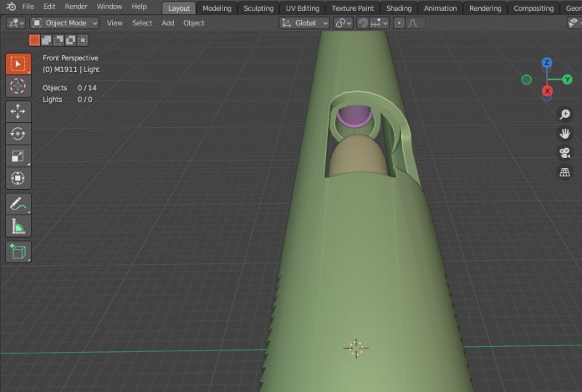The image size is (582, 392).
Task: Activate the Cursor tool
Action: [x=17, y=86]
